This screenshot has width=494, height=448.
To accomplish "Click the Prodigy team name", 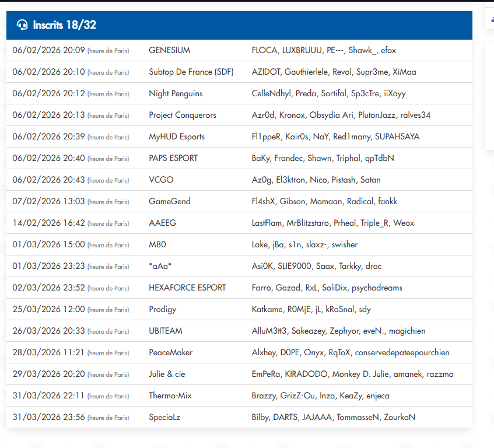I will (163, 309).
